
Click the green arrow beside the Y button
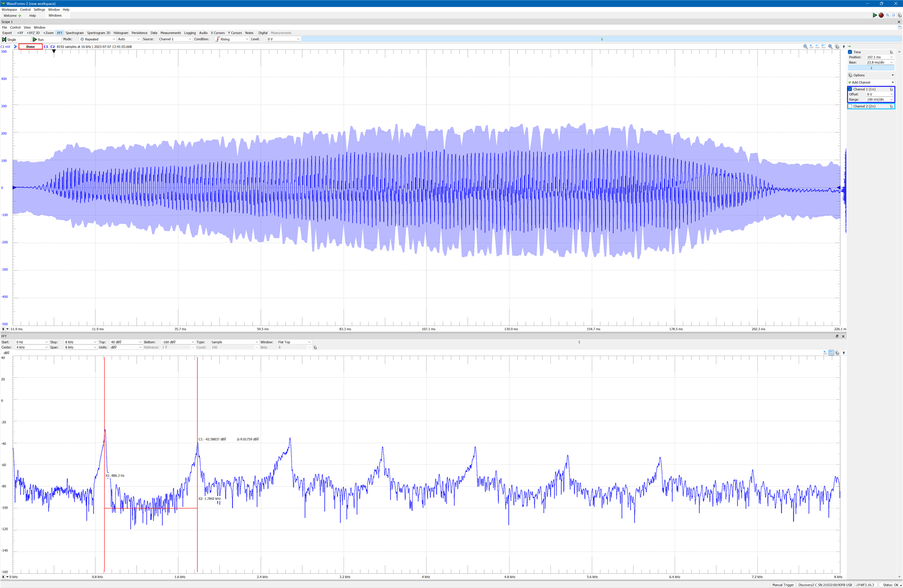click(x=849, y=46)
